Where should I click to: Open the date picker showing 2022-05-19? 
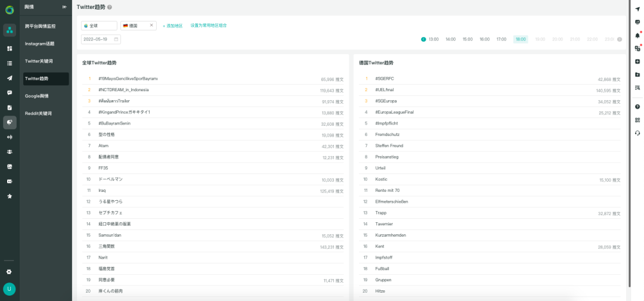101,39
